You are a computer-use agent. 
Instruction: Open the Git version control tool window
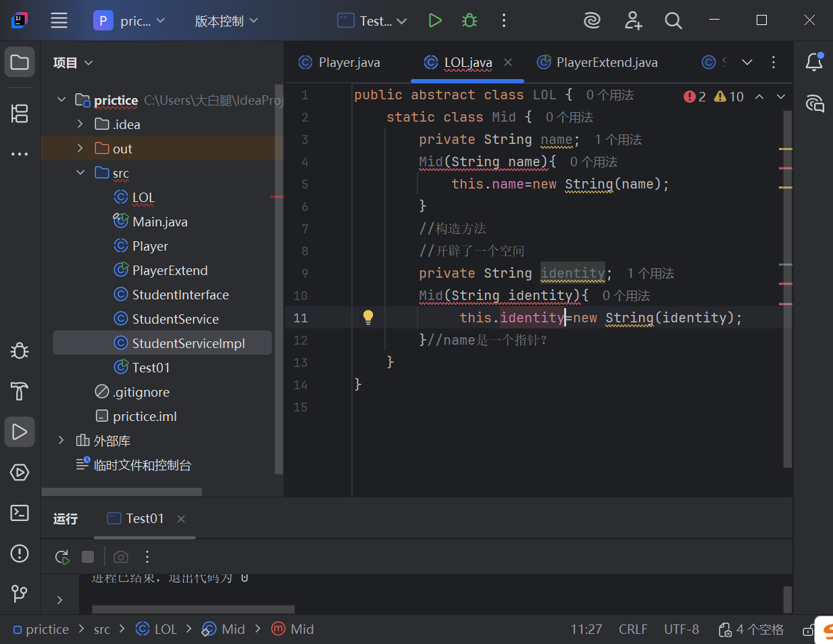click(x=20, y=593)
